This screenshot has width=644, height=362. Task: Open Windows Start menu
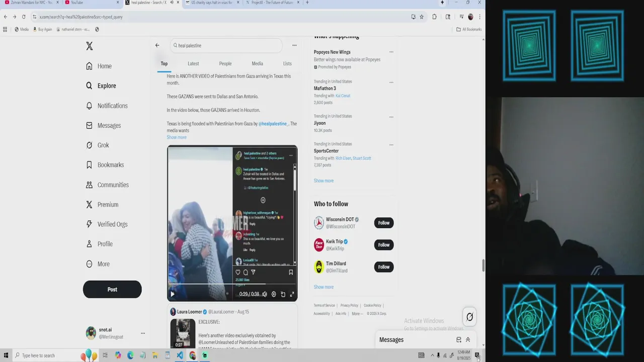point(6,355)
